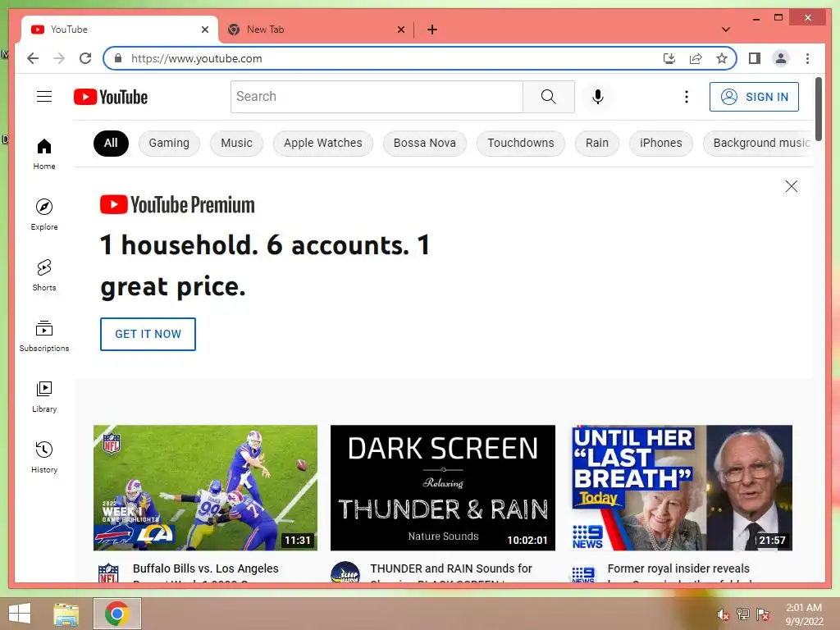Click the Chrome taskbar icon
This screenshot has width=840, height=630.
point(116,614)
